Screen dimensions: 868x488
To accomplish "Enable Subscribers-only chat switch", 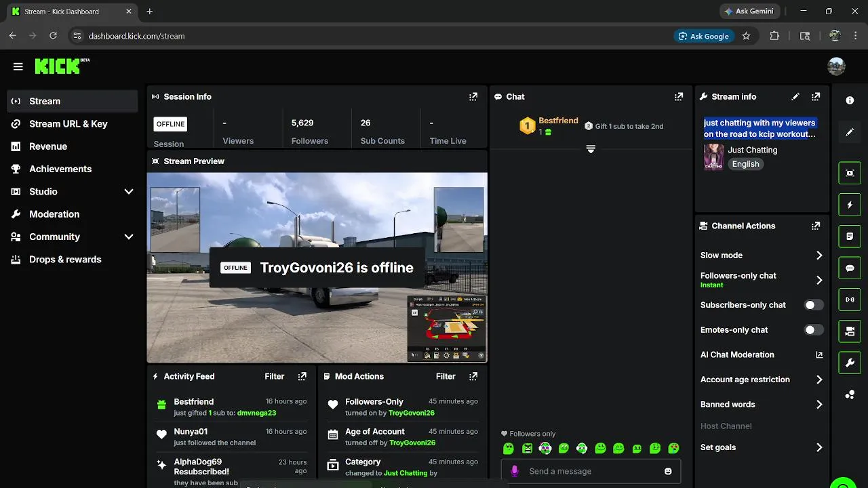I will pos(814,305).
